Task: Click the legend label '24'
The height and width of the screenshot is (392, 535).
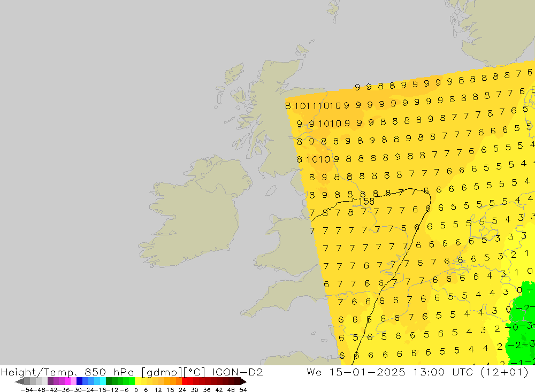Action: pyautogui.click(x=182, y=390)
